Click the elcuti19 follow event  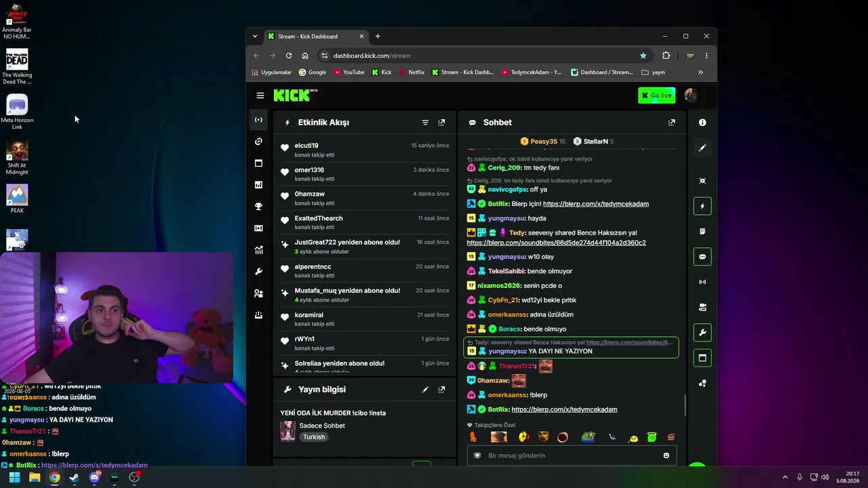click(x=365, y=150)
